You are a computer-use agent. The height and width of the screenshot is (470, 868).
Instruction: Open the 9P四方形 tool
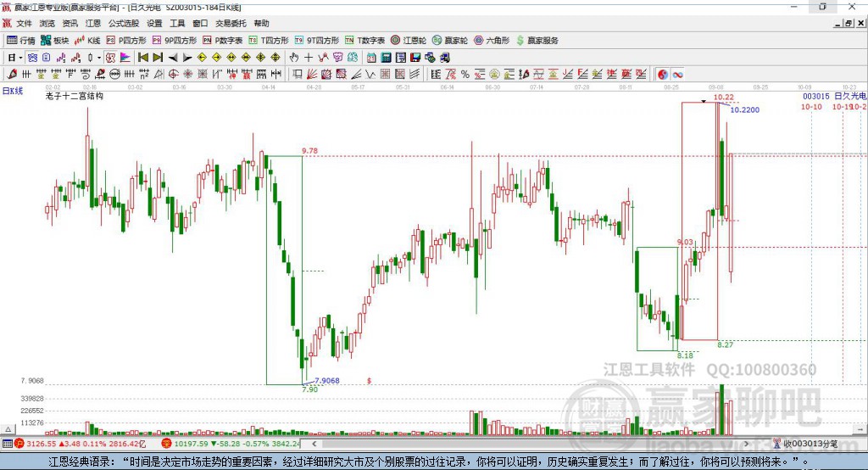pyautogui.click(x=175, y=41)
